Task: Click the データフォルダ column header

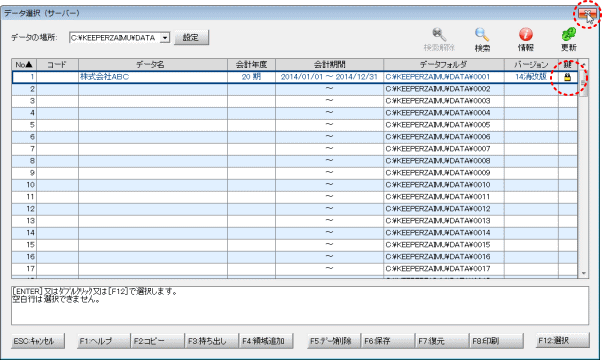Action: click(x=444, y=64)
